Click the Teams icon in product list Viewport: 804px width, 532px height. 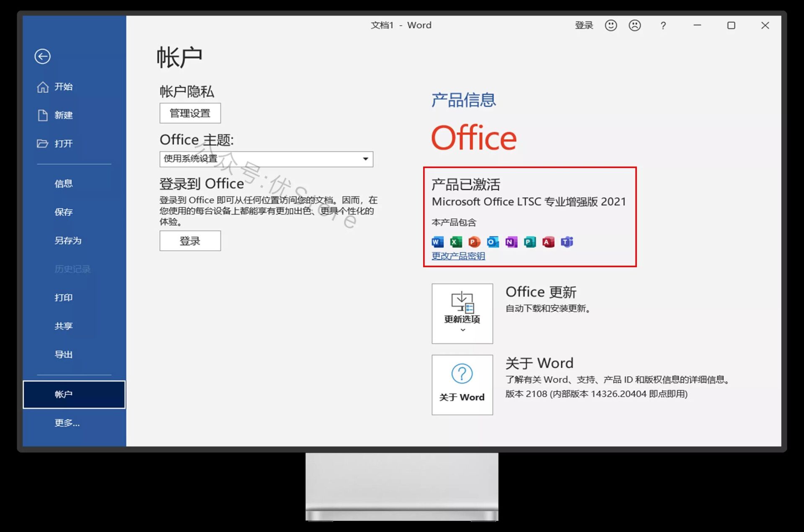point(567,242)
